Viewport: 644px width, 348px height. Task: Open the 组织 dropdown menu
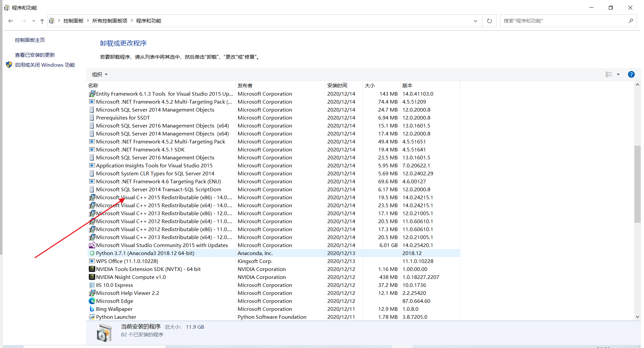(x=100, y=74)
